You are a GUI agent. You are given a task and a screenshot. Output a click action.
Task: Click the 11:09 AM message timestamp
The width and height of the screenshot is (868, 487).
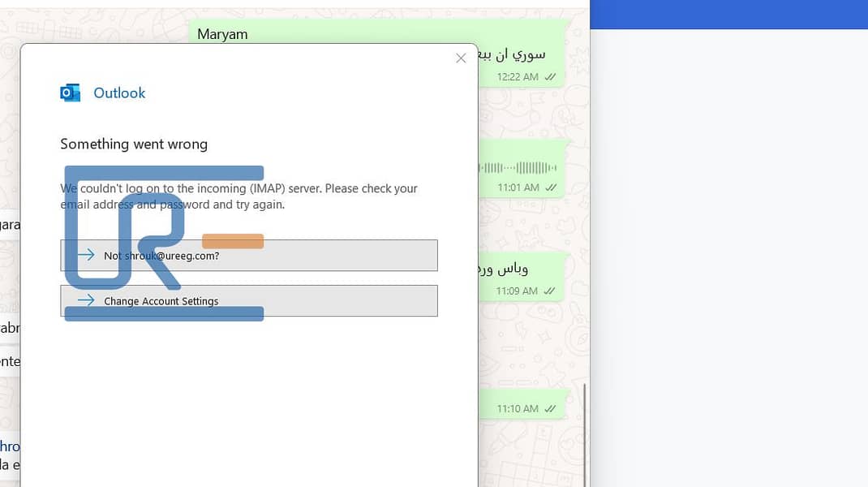click(517, 291)
